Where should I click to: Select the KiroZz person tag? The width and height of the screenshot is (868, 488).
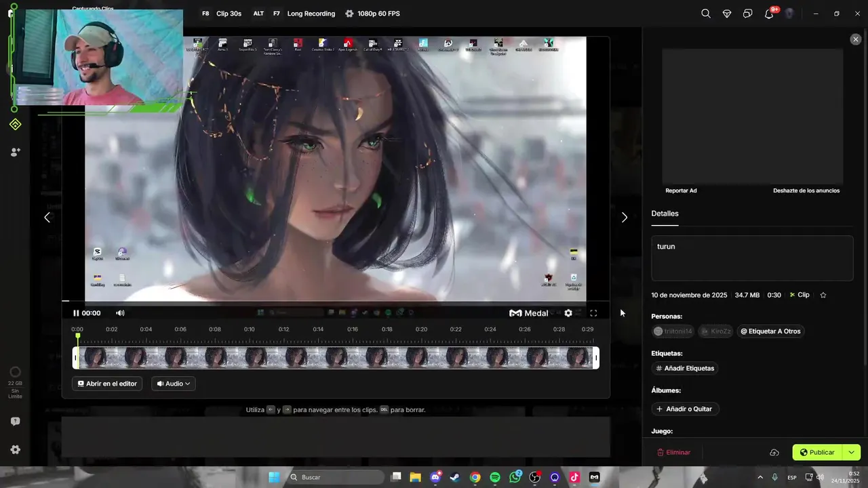[715, 331]
